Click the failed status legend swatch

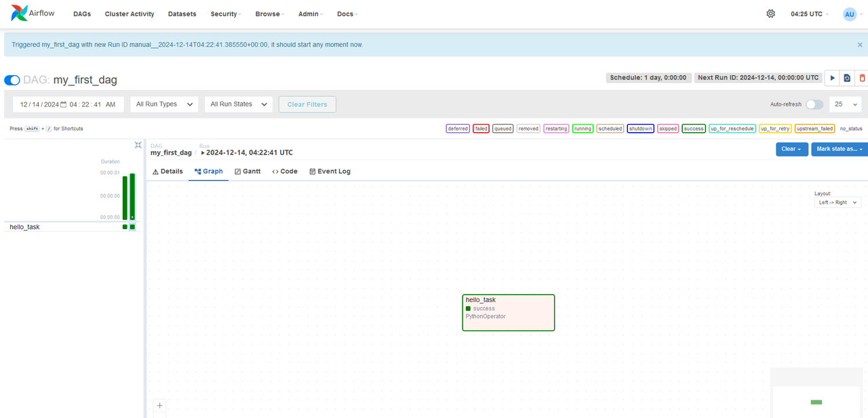point(481,129)
